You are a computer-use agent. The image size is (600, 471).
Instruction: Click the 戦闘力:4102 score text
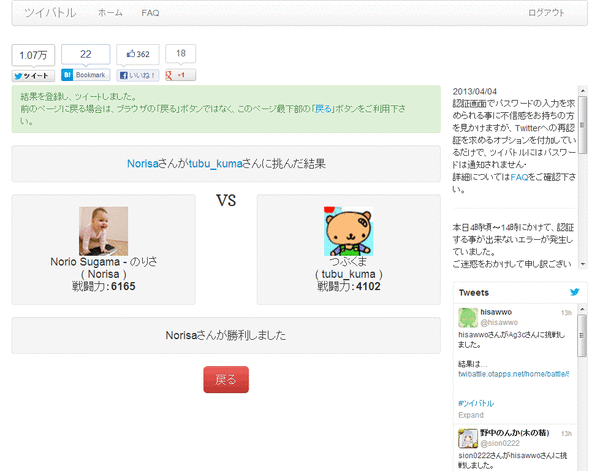pos(349,286)
